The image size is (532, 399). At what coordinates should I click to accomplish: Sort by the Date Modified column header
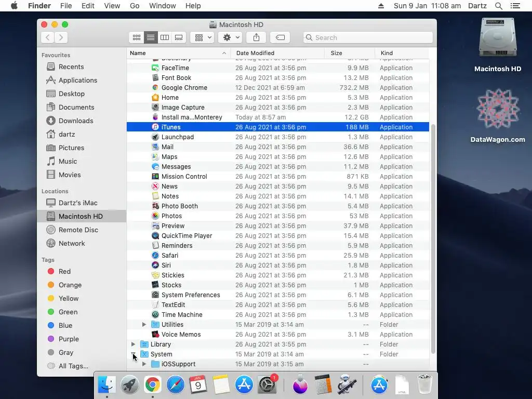point(277,53)
